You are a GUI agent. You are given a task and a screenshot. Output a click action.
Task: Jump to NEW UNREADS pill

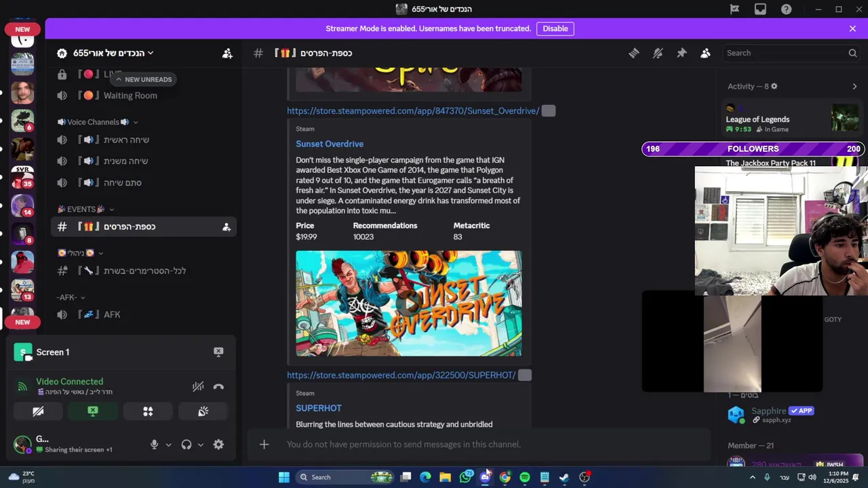point(143,79)
